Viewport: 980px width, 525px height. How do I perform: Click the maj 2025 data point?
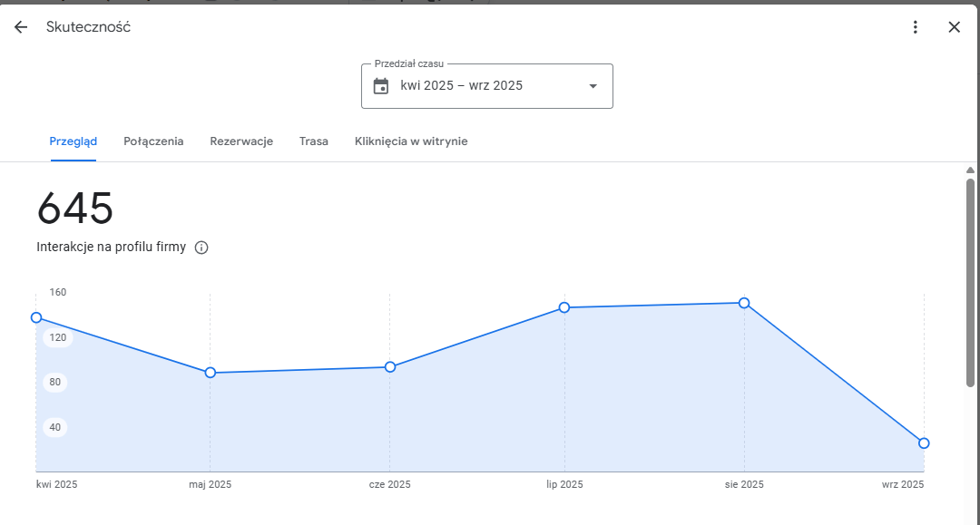[x=211, y=373]
